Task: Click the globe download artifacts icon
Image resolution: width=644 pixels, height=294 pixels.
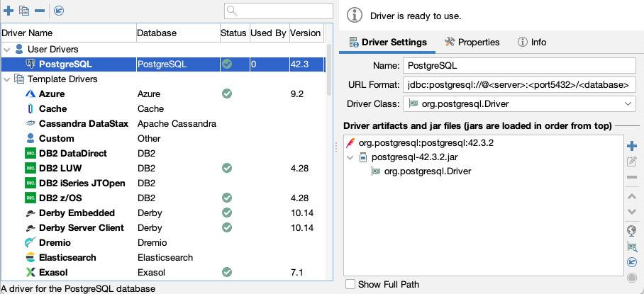Action: click(631, 230)
